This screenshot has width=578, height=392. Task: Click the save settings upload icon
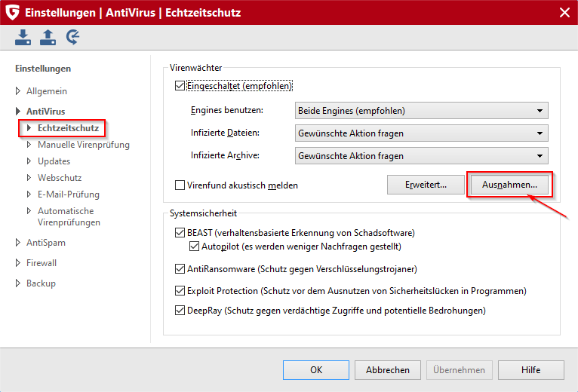click(48, 38)
